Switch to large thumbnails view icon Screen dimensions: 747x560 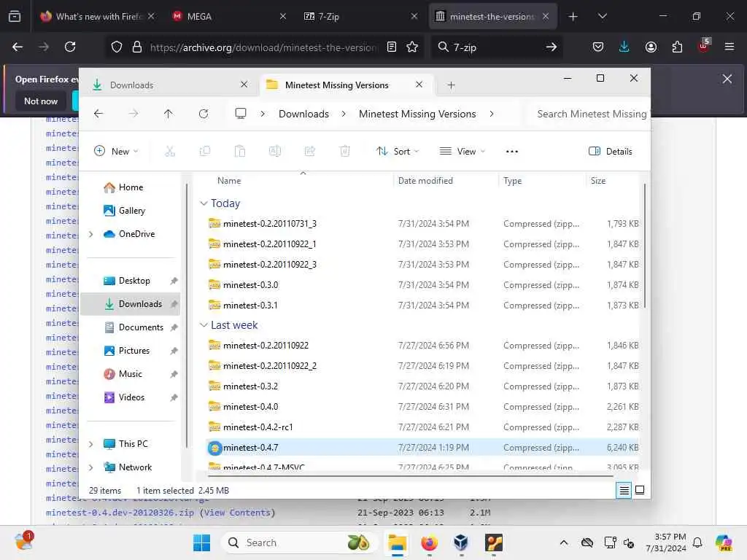640,490
